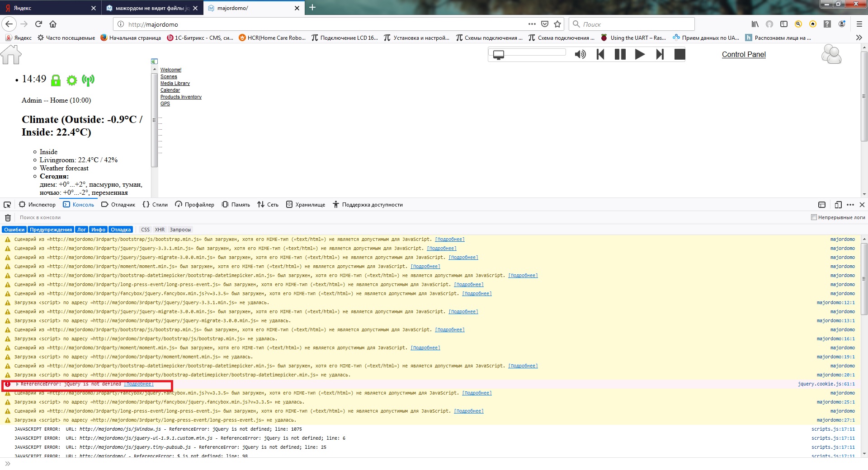Screen dimensions: 868x470
Task: Expand the jQuery ReferenceError message details
Action: [x=17, y=384]
